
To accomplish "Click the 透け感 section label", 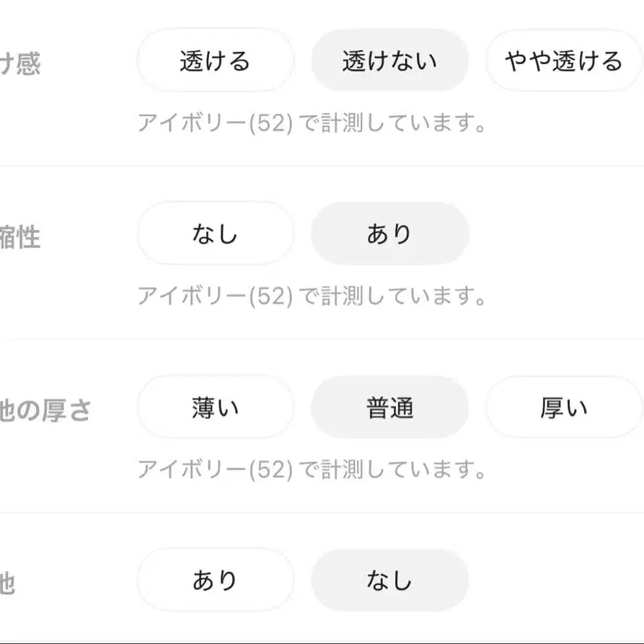I will (x=22, y=61).
